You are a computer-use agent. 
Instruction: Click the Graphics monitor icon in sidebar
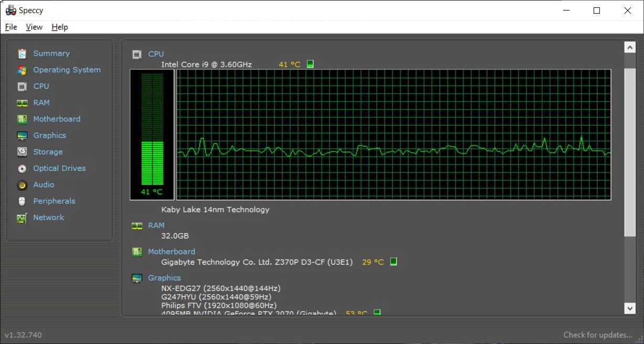point(22,135)
